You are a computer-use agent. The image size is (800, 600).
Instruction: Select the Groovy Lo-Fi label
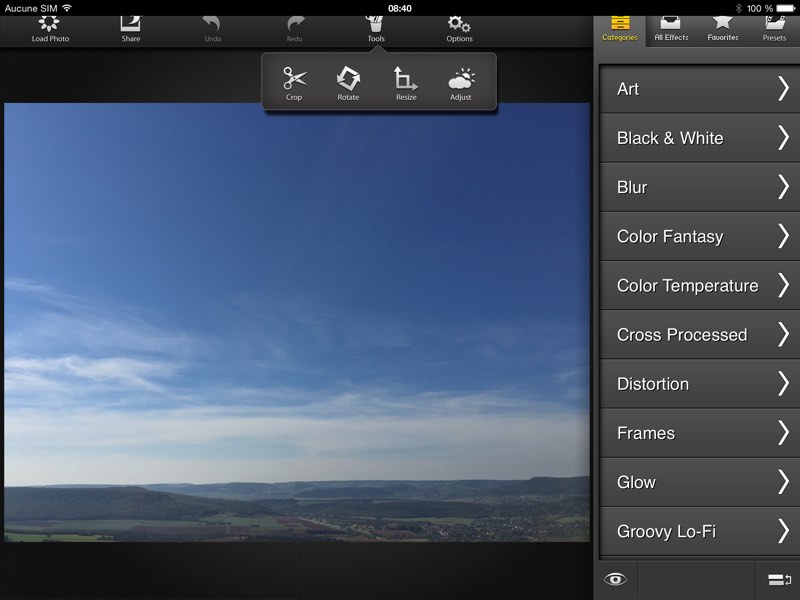point(666,532)
